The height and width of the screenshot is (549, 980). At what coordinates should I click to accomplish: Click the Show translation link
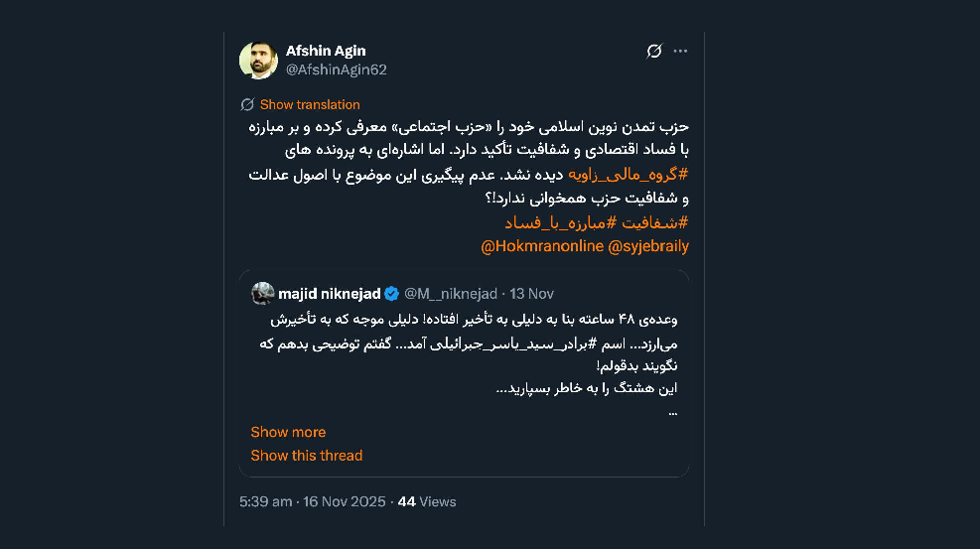(x=310, y=104)
